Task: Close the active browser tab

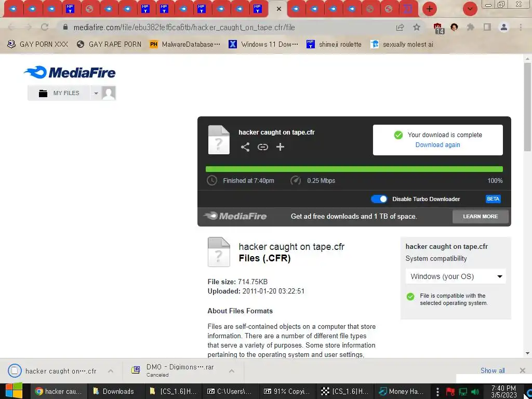Action: pyautogui.click(x=279, y=9)
